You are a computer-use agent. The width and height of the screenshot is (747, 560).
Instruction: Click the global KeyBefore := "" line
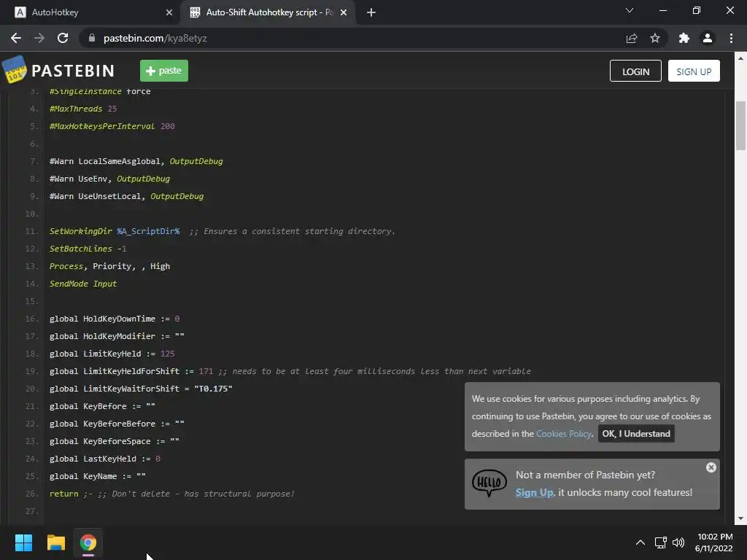[102, 406]
